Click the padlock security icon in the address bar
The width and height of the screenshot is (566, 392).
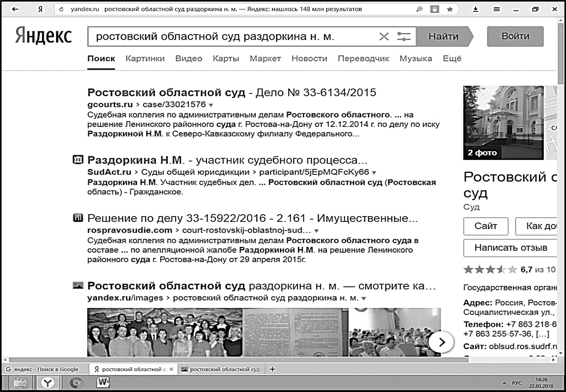pyautogui.click(x=435, y=9)
